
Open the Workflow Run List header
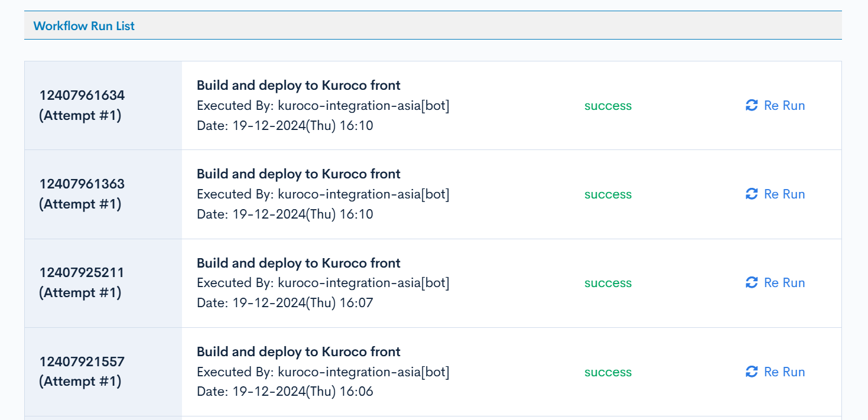(84, 26)
